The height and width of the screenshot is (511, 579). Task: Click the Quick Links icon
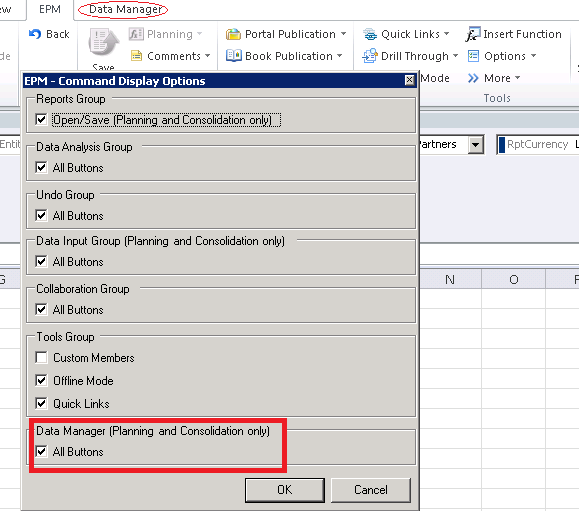pyautogui.click(x=370, y=34)
